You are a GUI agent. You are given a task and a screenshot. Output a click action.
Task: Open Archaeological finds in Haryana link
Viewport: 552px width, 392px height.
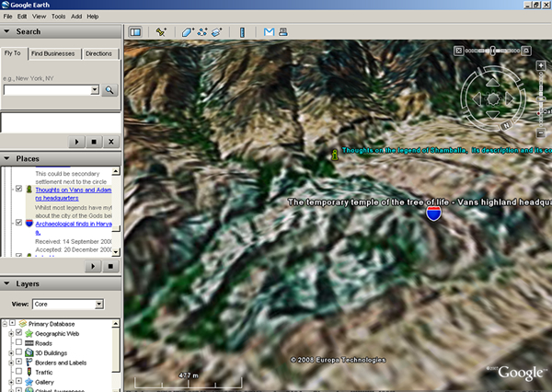tap(74, 228)
